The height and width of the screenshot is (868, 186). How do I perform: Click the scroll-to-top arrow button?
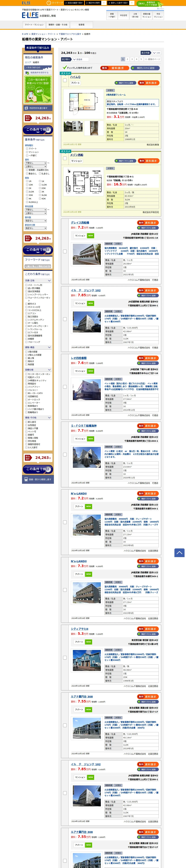pos(179,553)
